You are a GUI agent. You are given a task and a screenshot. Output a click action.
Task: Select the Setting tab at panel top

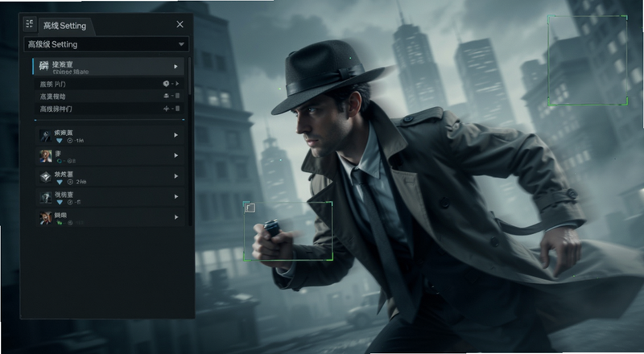(65, 26)
